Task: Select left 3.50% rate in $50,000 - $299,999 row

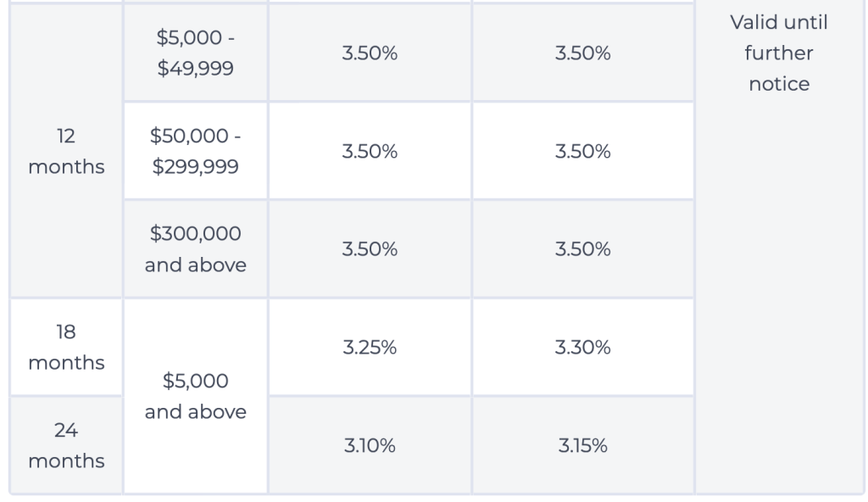Action: point(370,152)
